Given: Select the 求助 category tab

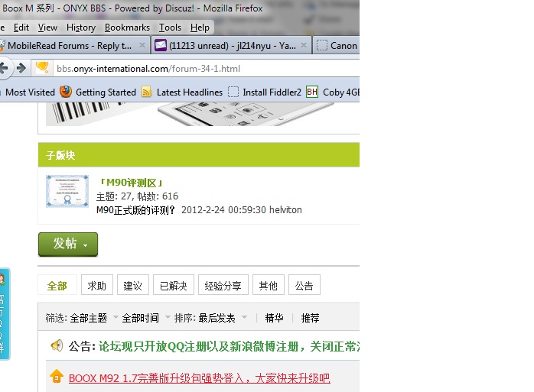Looking at the screenshot, I should (x=97, y=286).
